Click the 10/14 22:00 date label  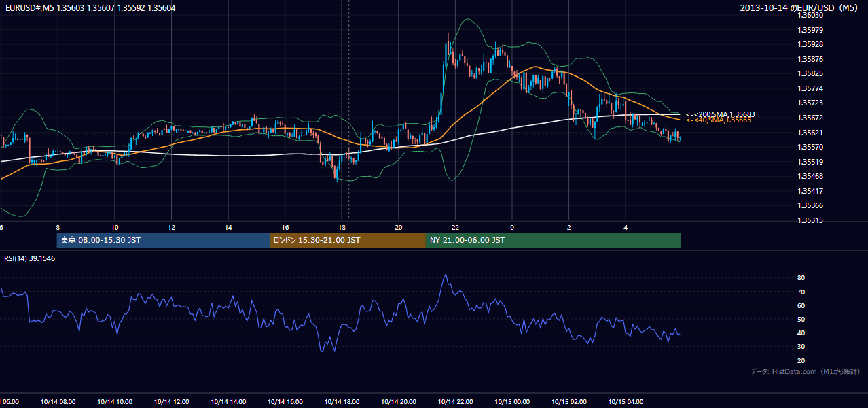(455, 401)
